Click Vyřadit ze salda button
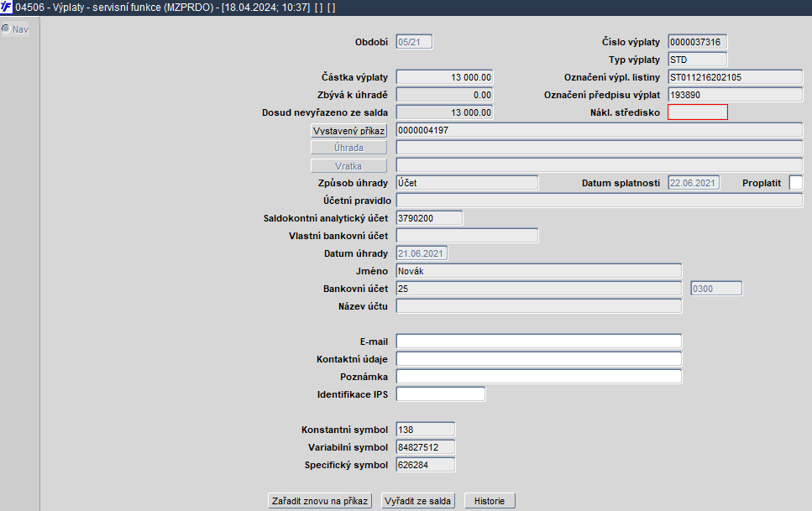This screenshot has width=812, height=511. pos(418,501)
